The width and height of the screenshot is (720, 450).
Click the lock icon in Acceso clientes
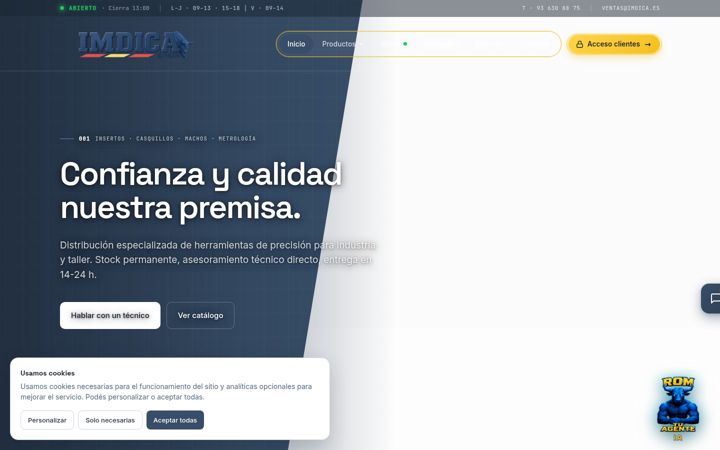pyautogui.click(x=579, y=44)
